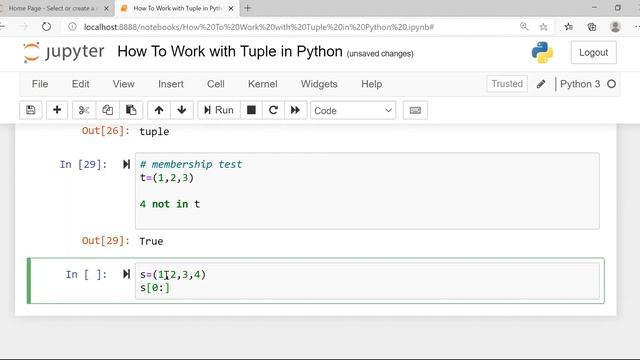
Task: Open the Insert menu
Action: (171, 84)
